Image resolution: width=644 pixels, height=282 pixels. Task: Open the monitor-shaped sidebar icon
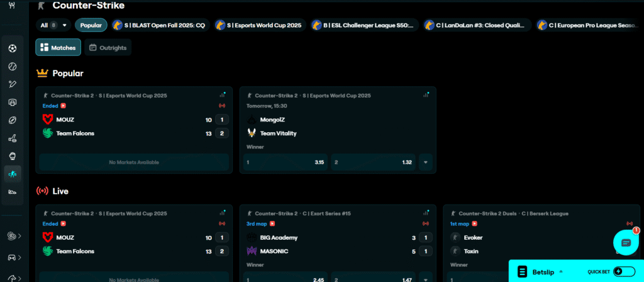[x=13, y=103]
